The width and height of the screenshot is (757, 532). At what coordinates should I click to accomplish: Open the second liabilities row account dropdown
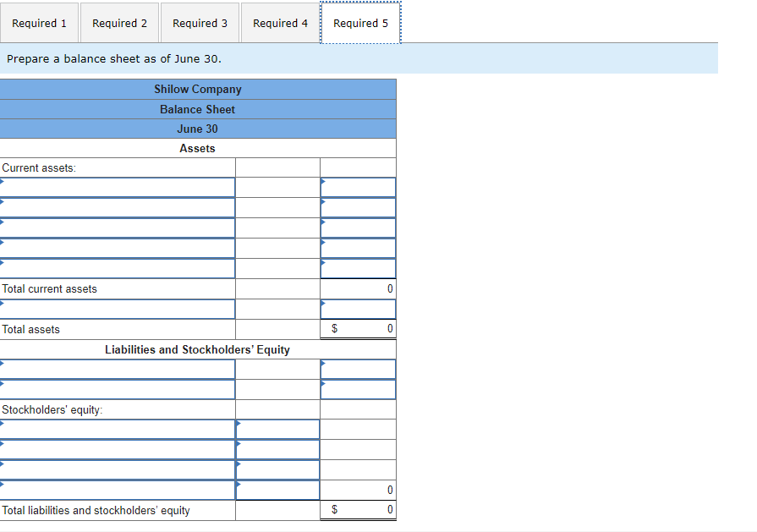tap(118, 389)
